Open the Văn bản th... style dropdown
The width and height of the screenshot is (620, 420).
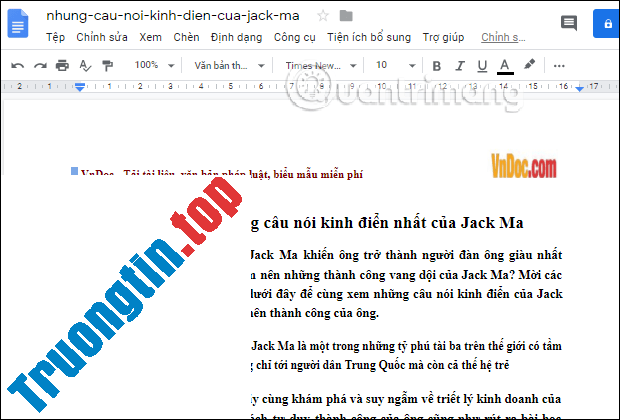tap(229, 66)
